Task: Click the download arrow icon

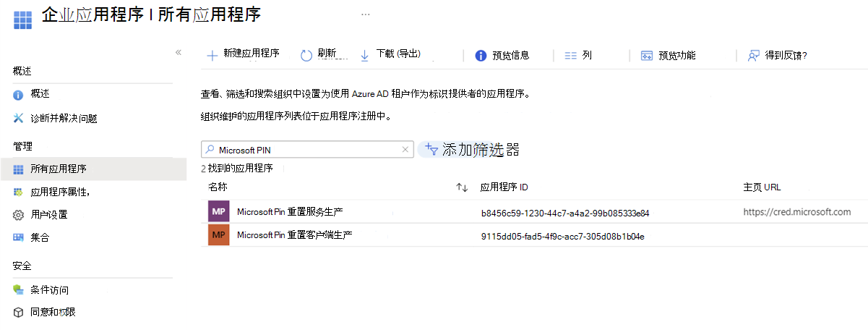Action: [x=365, y=55]
